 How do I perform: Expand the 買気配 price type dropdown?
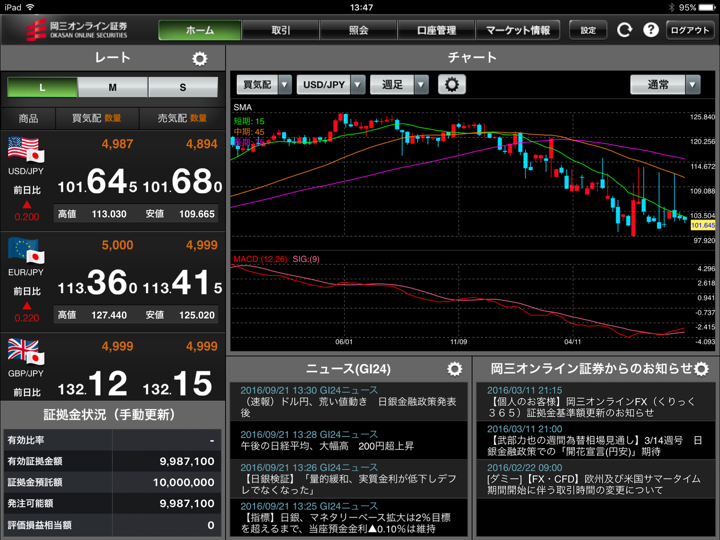tap(264, 85)
